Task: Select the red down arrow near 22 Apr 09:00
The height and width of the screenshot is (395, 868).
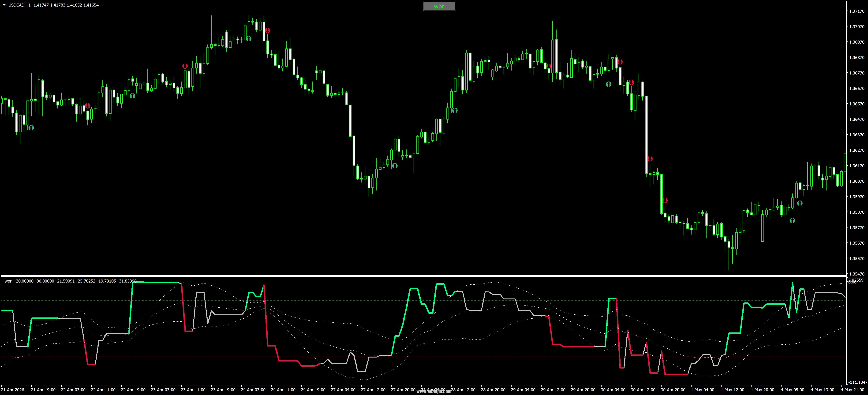Action: pos(88,106)
